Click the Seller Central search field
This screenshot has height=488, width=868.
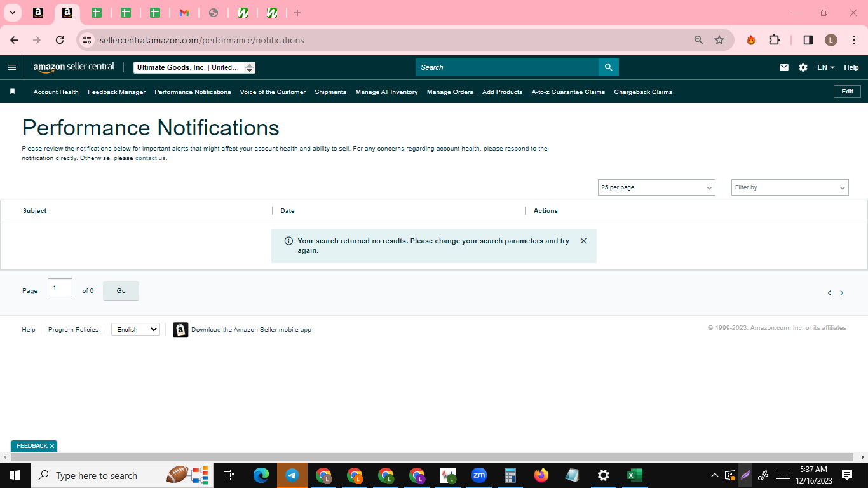[x=507, y=67]
